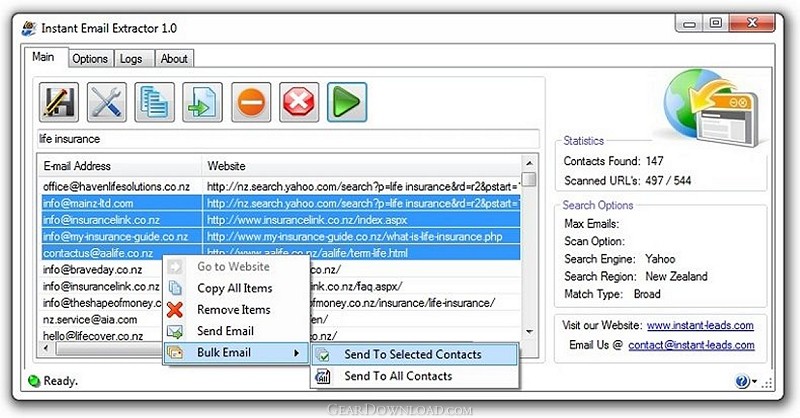Open the About tab
This screenshot has height=418, width=800.
(x=174, y=59)
